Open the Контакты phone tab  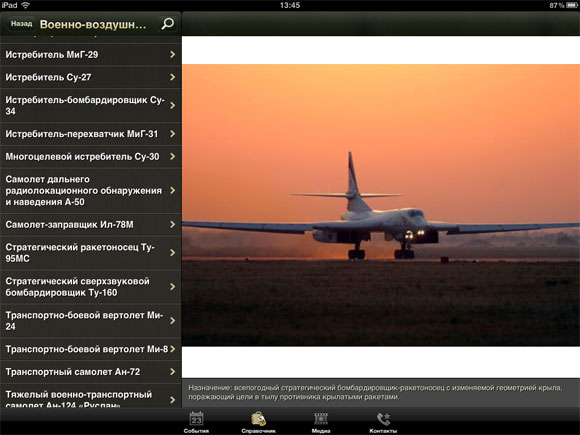coord(383,422)
